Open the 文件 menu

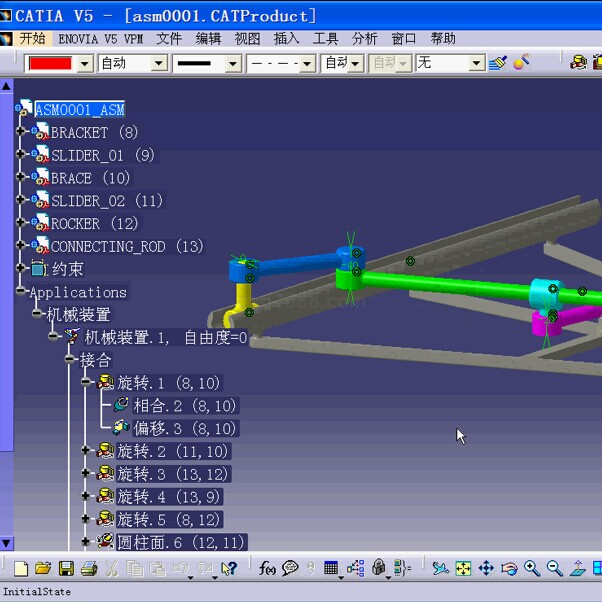(x=169, y=39)
